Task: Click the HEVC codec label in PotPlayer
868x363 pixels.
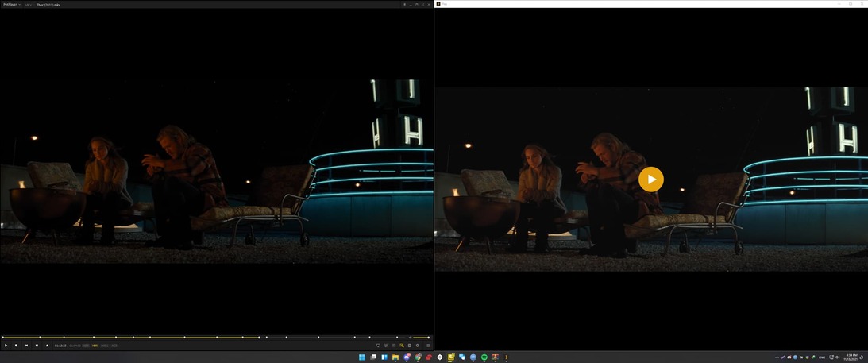Action: coord(105,346)
